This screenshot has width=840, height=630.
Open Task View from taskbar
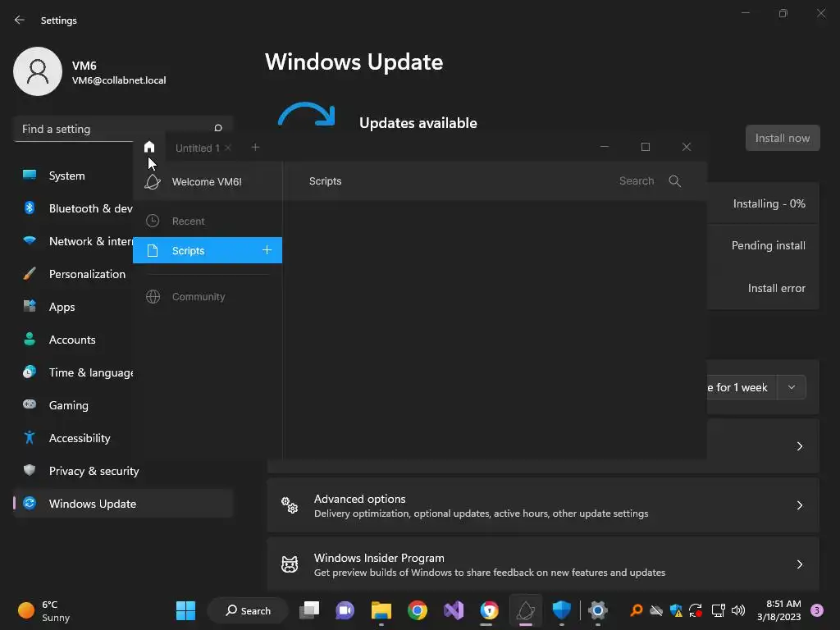[309, 610]
